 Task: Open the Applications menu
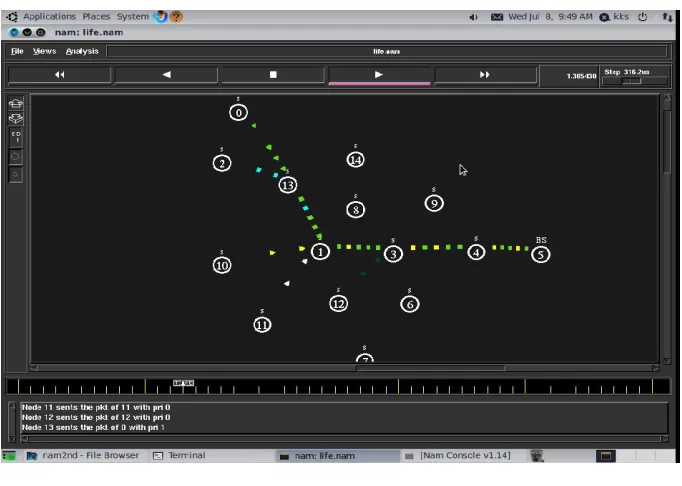pyautogui.click(x=49, y=17)
